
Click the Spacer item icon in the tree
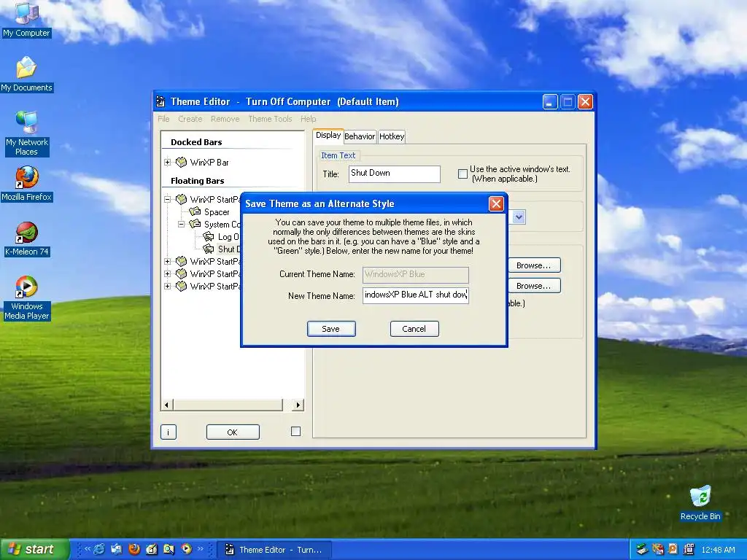196,212
